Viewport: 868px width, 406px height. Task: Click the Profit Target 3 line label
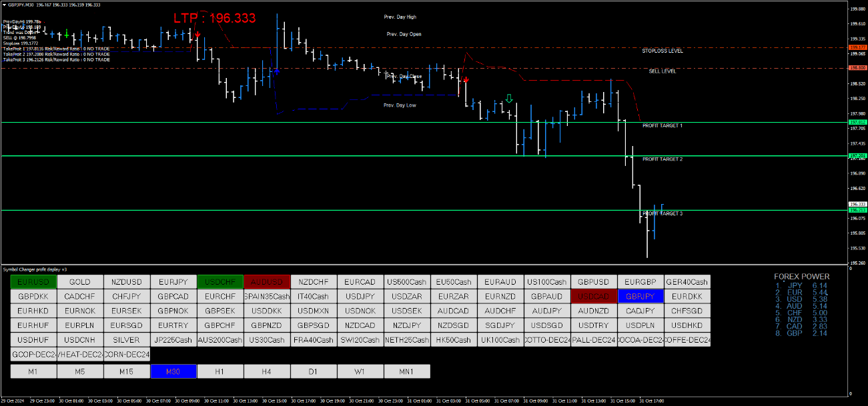[x=662, y=213]
